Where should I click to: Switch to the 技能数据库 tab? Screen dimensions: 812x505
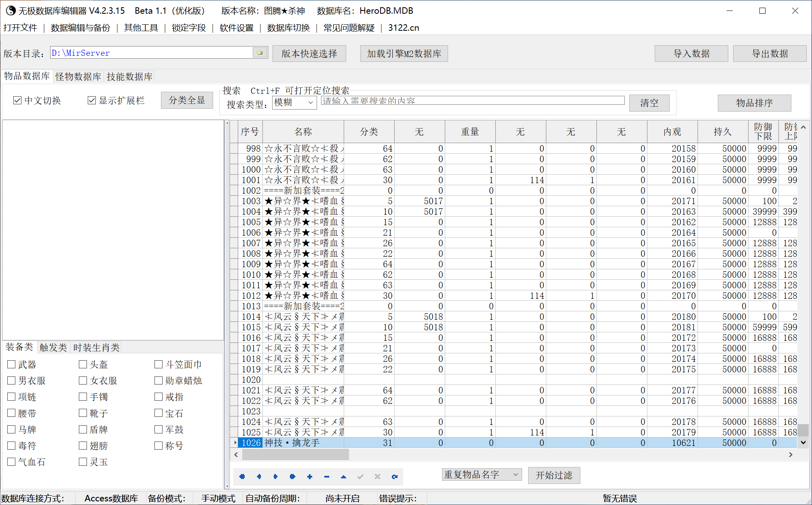coord(129,76)
